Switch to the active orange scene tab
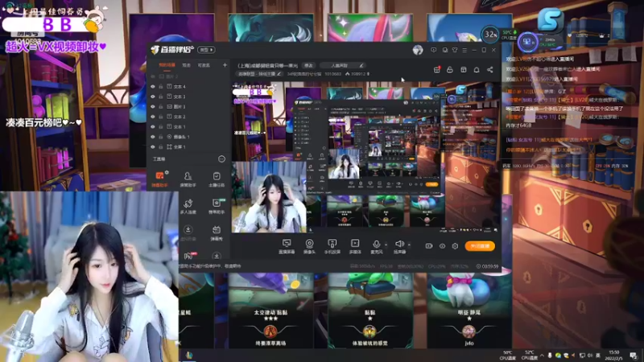This screenshot has width=644, height=362. click(x=167, y=65)
